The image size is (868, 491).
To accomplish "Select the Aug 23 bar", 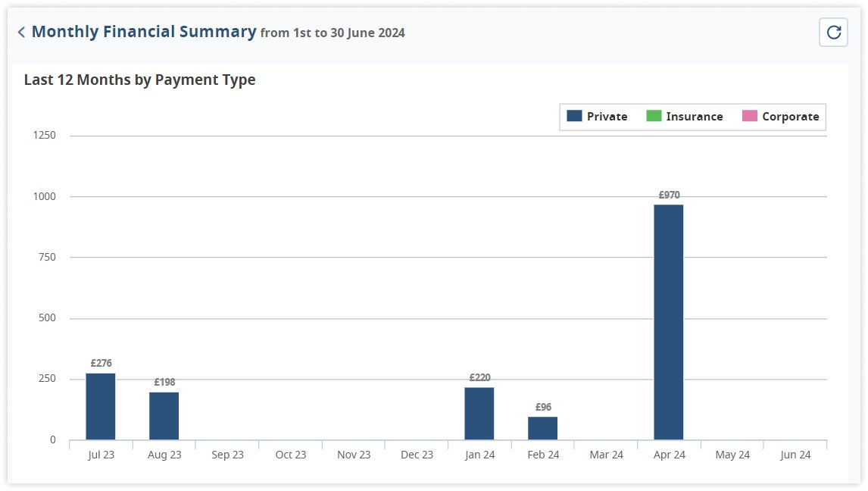I will pos(164,415).
